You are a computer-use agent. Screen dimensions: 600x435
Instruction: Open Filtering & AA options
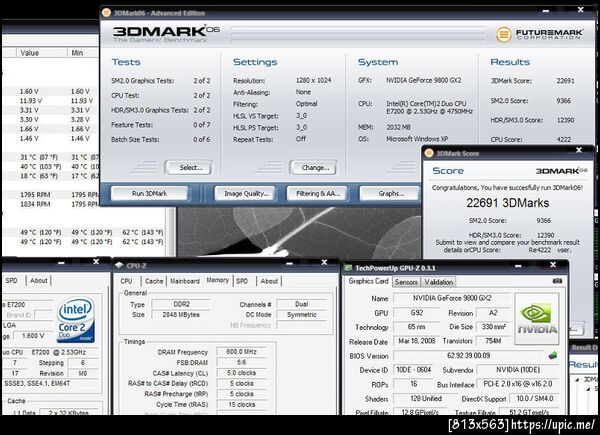(317, 194)
